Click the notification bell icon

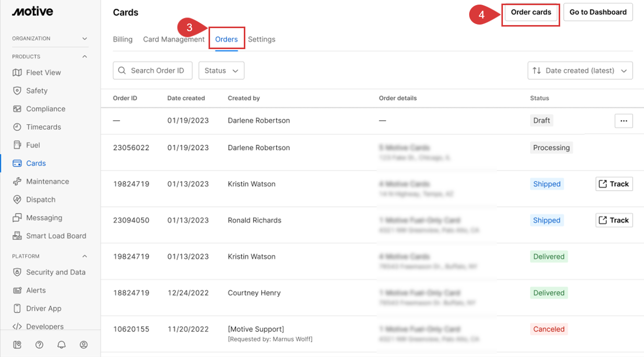(x=61, y=345)
